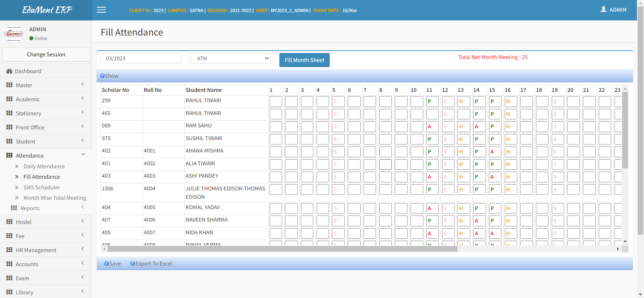The image size is (644, 298).
Task: Click the EduMent logo avatar in sidebar
Action: click(14, 34)
